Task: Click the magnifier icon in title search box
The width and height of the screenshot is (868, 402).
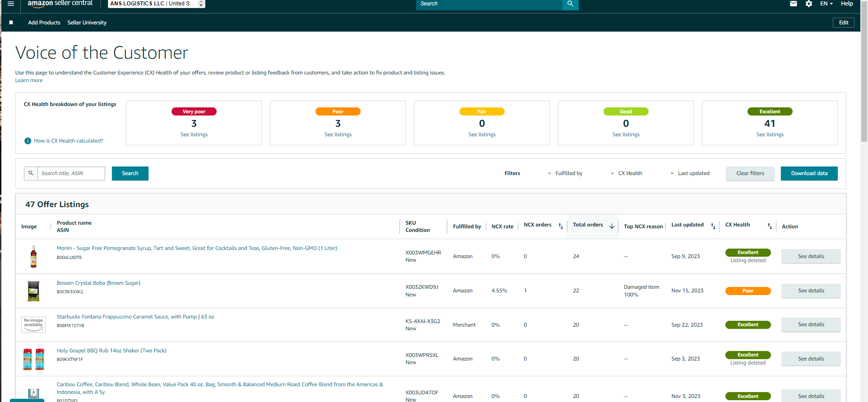Action: coord(31,173)
